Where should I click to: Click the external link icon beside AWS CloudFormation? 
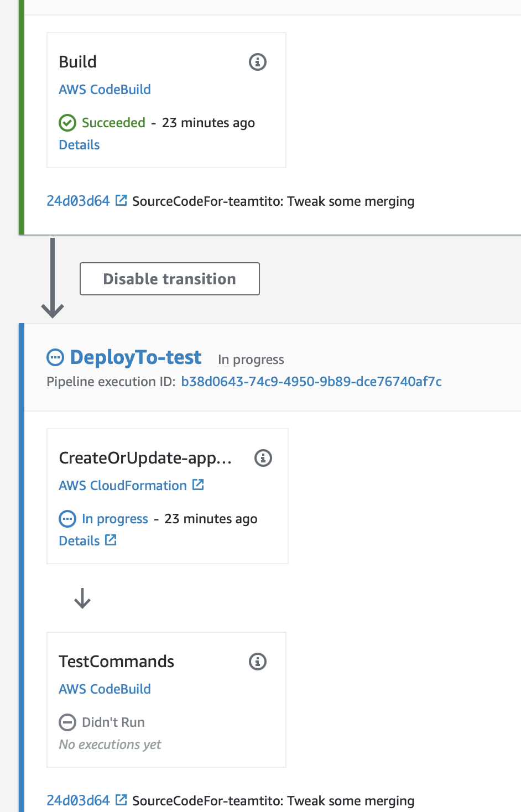pos(198,484)
